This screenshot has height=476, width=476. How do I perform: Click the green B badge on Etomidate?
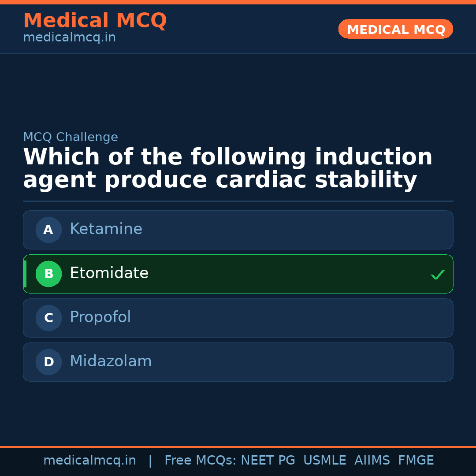(x=48, y=274)
